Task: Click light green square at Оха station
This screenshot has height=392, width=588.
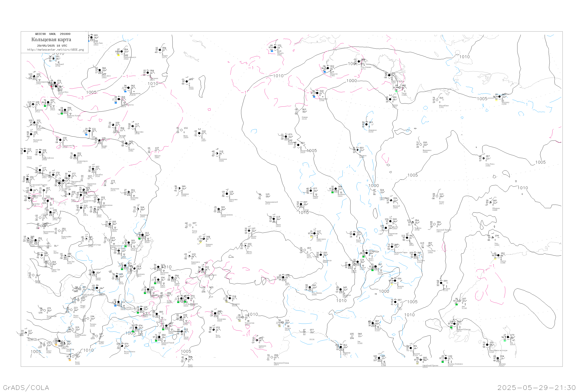Action: click(x=505, y=341)
